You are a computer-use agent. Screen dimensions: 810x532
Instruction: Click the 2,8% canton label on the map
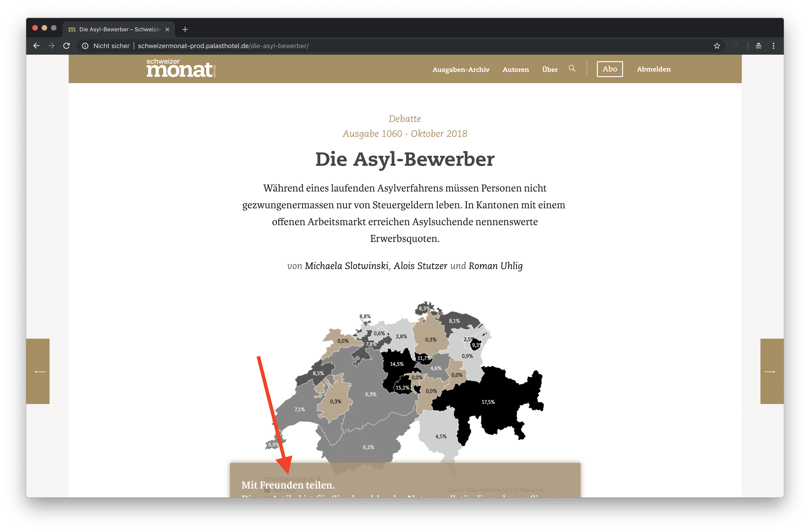[401, 336]
